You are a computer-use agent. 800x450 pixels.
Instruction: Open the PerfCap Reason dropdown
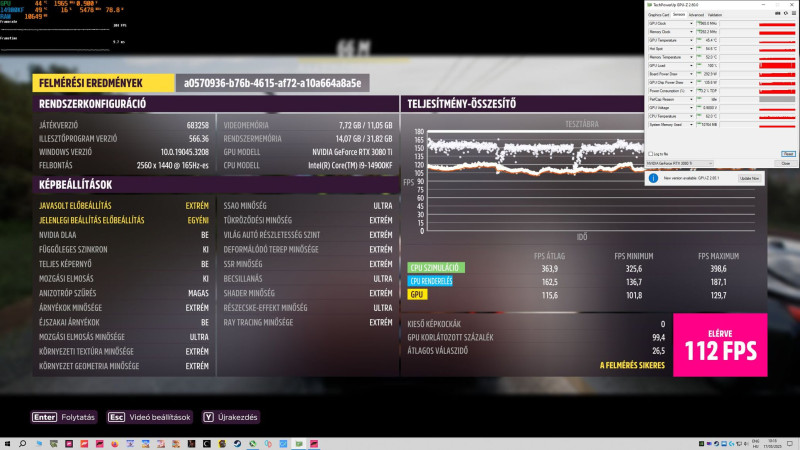691,99
